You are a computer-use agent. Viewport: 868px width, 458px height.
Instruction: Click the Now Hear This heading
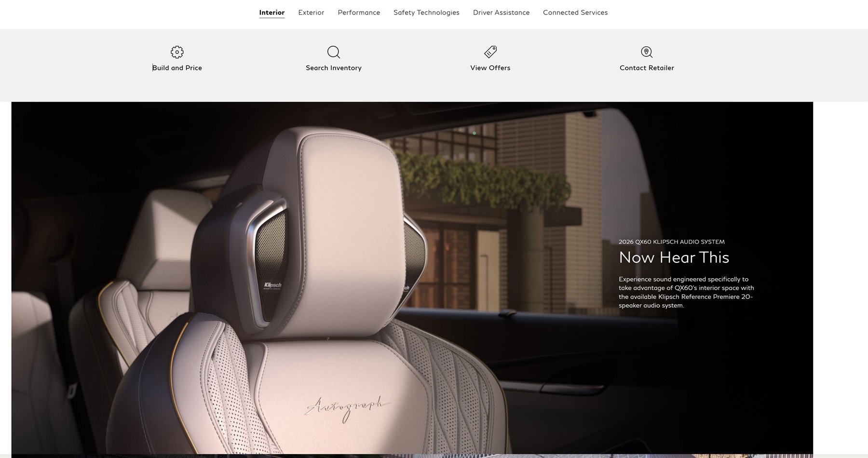click(674, 257)
